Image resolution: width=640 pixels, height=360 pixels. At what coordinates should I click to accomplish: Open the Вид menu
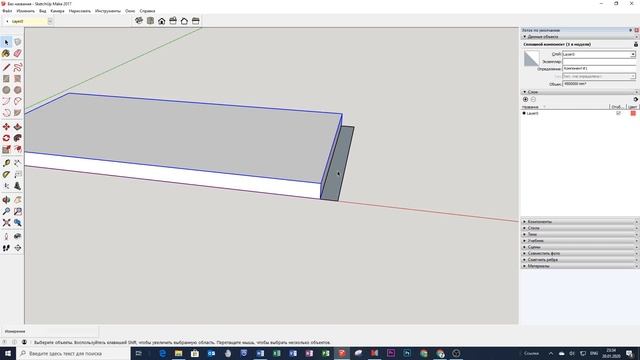tap(42, 11)
